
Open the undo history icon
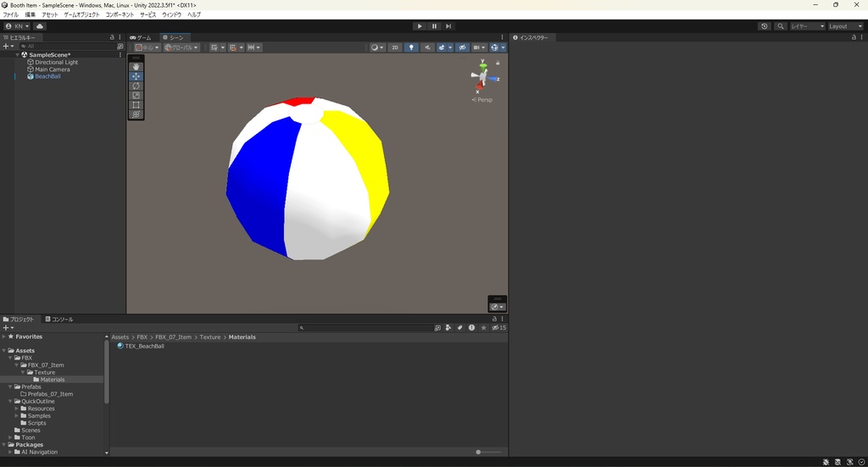point(765,26)
